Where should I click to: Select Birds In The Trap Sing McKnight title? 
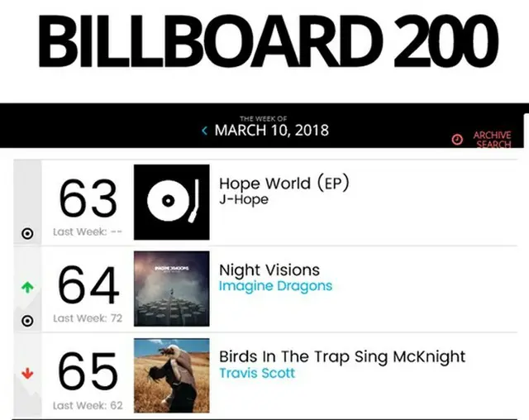pos(342,357)
